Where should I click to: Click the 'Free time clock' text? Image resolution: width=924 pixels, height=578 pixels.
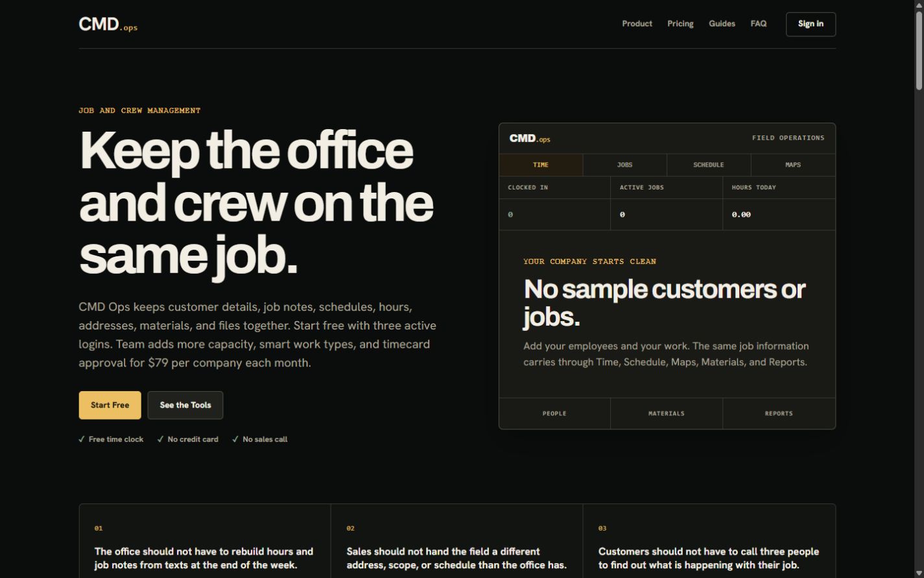116,439
